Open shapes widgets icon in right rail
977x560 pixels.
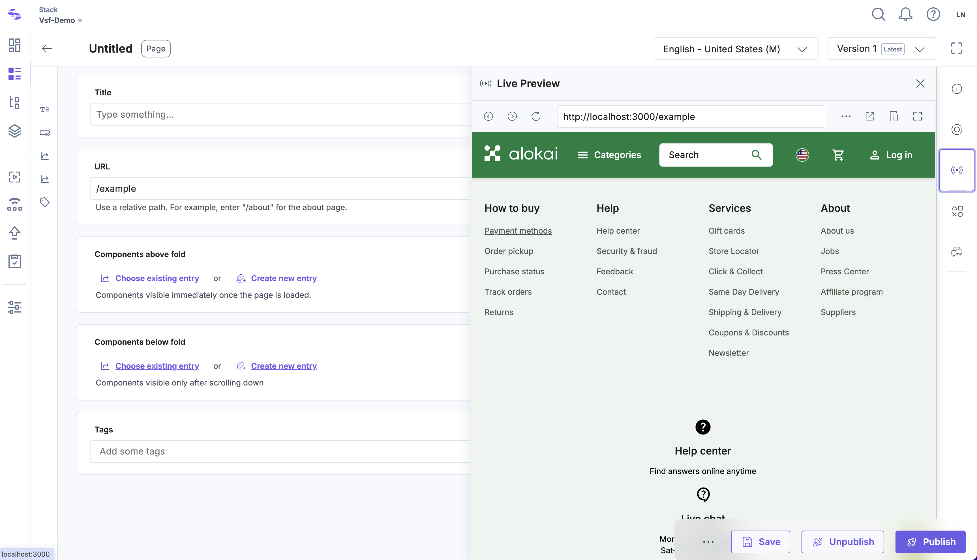point(957,211)
